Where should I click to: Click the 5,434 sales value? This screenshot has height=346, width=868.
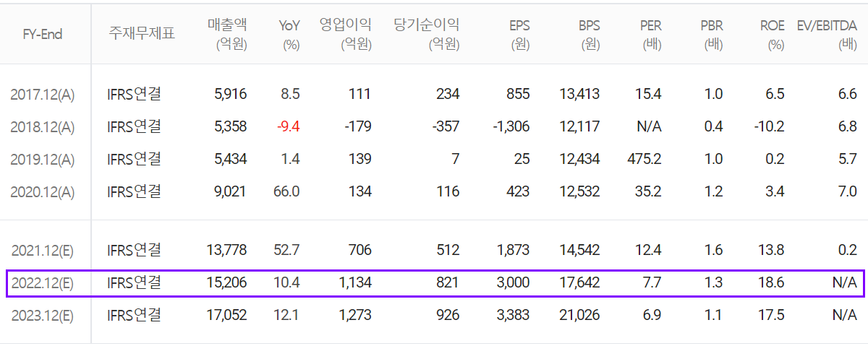tap(231, 159)
